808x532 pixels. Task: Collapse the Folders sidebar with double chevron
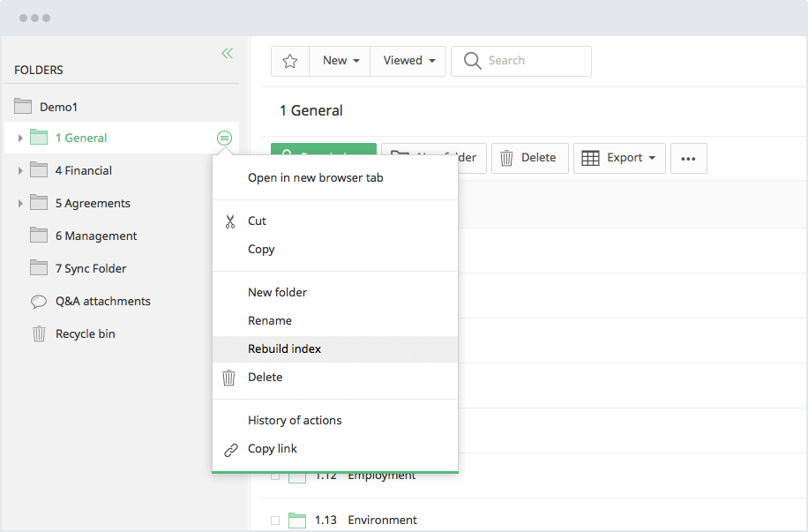227,53
